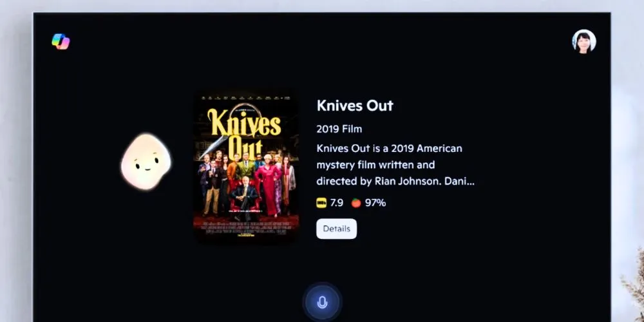Viewport: 644px width, 322px height.
Task: Click the yellow Knives lettering on poster
Action: (x=244, y=123)
